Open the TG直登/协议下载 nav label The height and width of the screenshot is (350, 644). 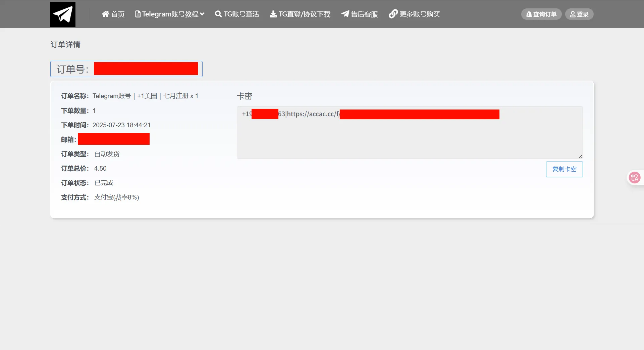point(305,14)
